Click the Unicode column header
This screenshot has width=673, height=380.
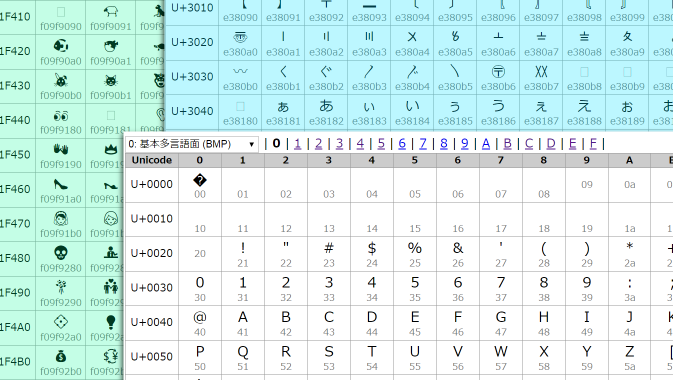pyautogui.click(x=152, y=160)
